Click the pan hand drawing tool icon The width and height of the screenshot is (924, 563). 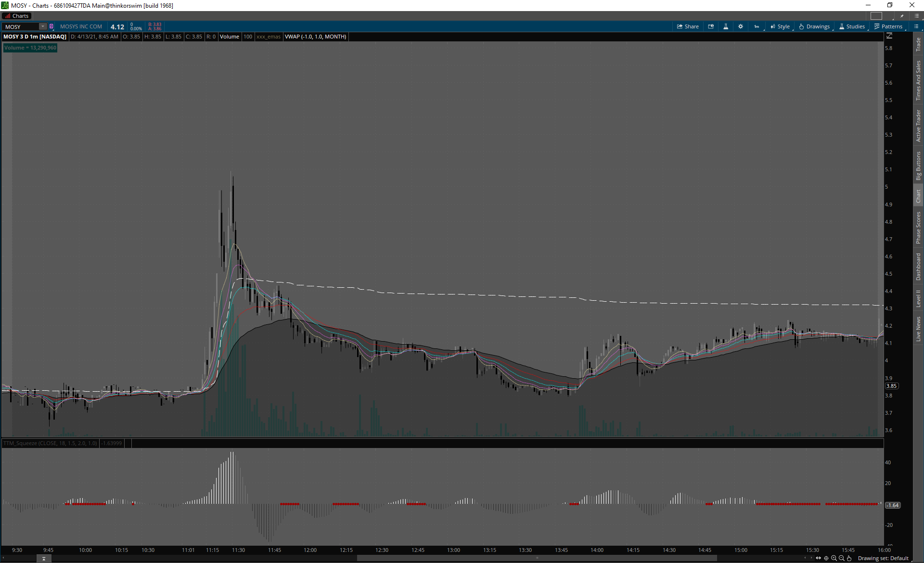coord(849,558)
